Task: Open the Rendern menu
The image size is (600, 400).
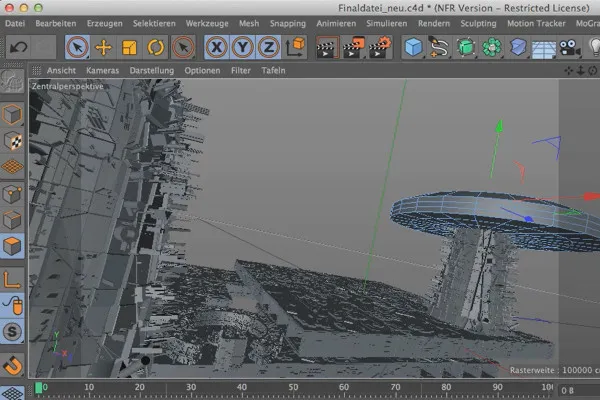Action: [434, 23]
